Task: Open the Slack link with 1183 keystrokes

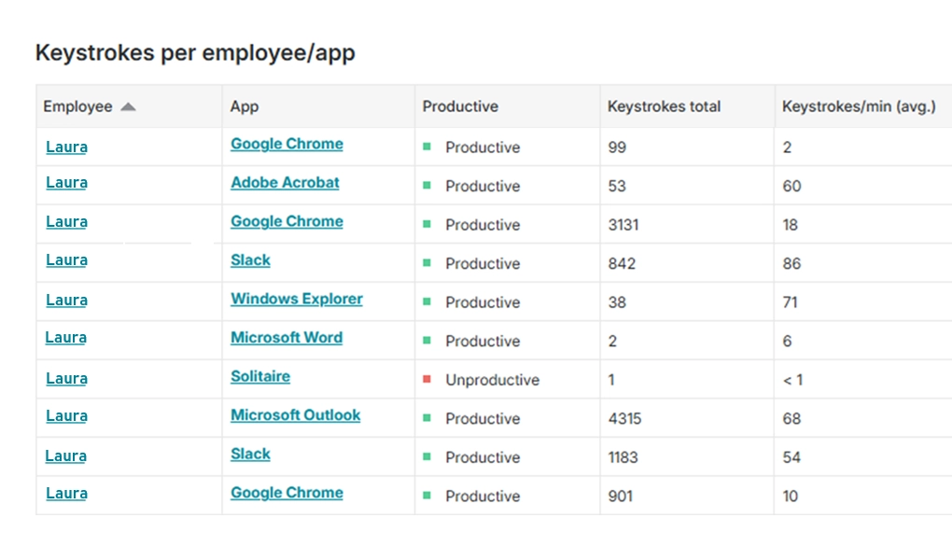Action: [250, 455]
